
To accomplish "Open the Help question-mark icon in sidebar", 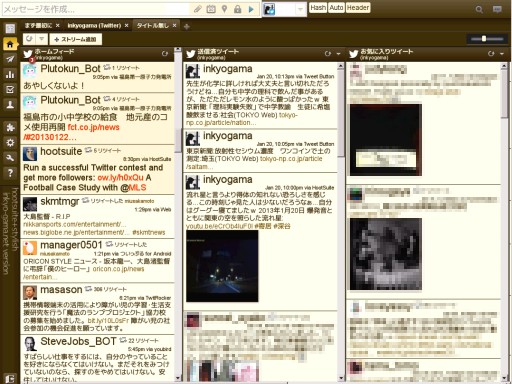I will click(10, 173).
